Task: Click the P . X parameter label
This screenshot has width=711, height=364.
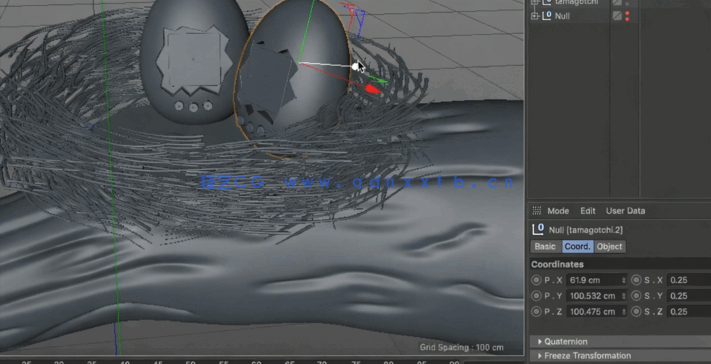Action: coord(553,280)
